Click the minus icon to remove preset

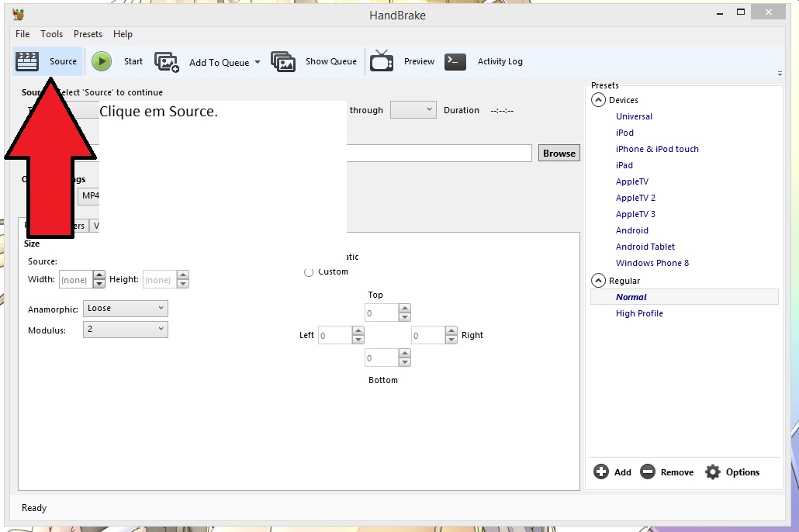coord(647,472)
